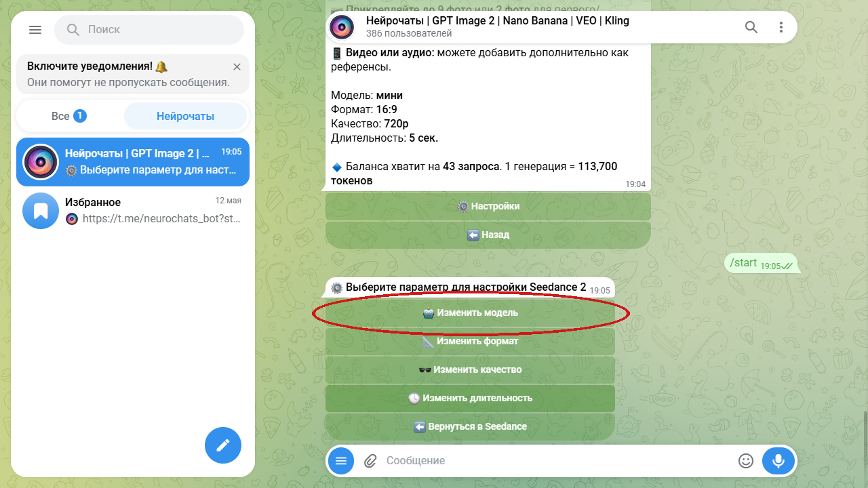Click Изменить качество button
The width and height of the screenshot is (868, 488).
[x=470, y=370]
